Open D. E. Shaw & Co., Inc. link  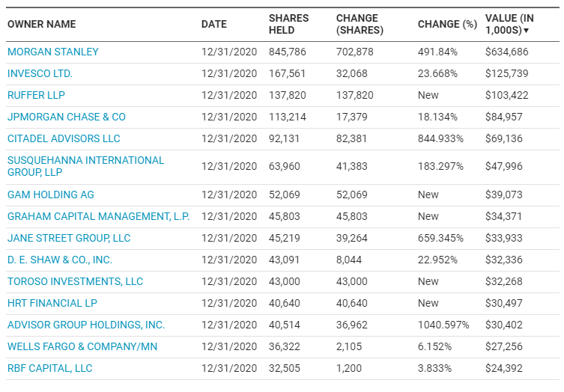(60, 260)
